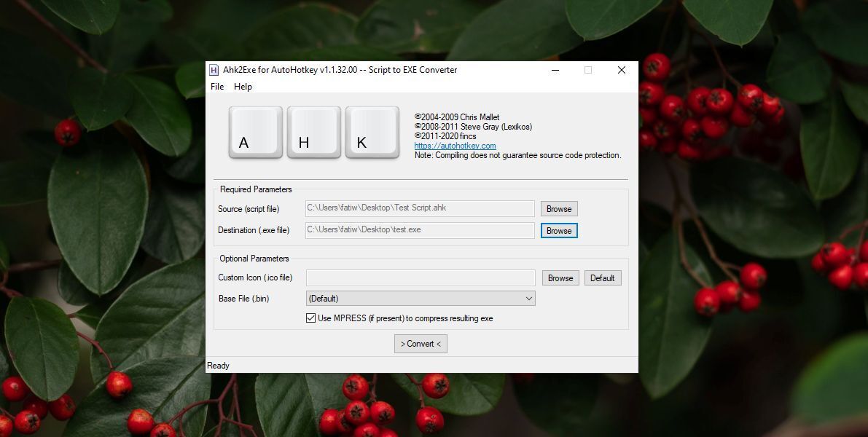Click the A key icon
The height and width of the screenshot is (437, 868).
click(255, 133)
